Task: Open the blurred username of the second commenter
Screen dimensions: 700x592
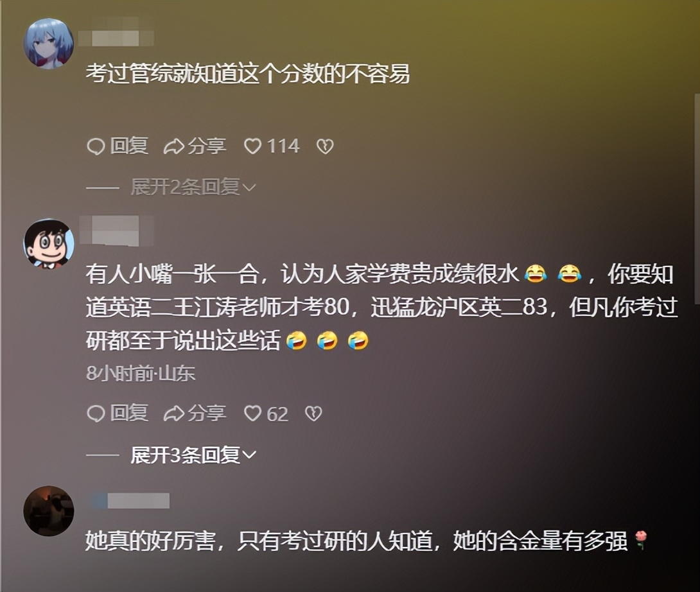Action: (x=116, y=231)
